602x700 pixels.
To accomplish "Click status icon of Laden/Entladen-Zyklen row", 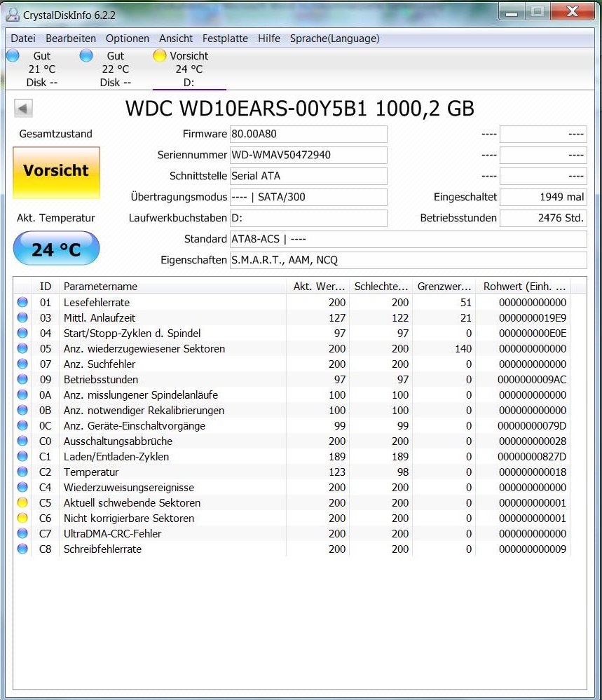I will [x=22, y=456].
